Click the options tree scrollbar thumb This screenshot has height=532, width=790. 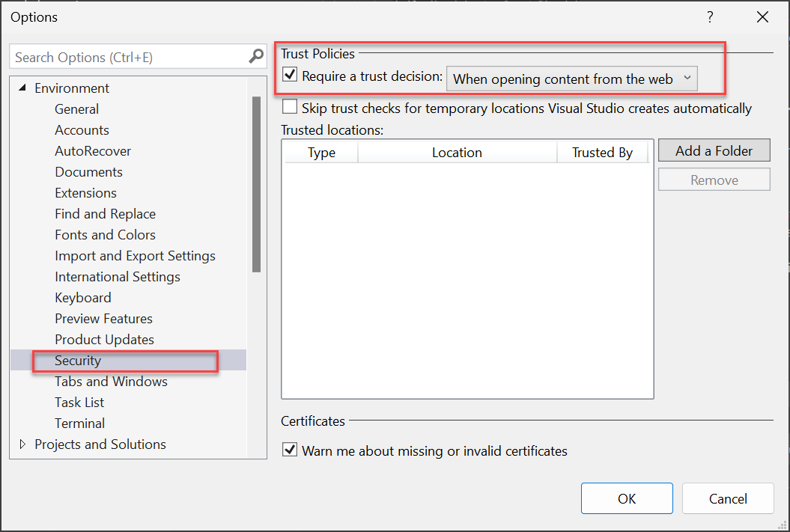(256, 184)
